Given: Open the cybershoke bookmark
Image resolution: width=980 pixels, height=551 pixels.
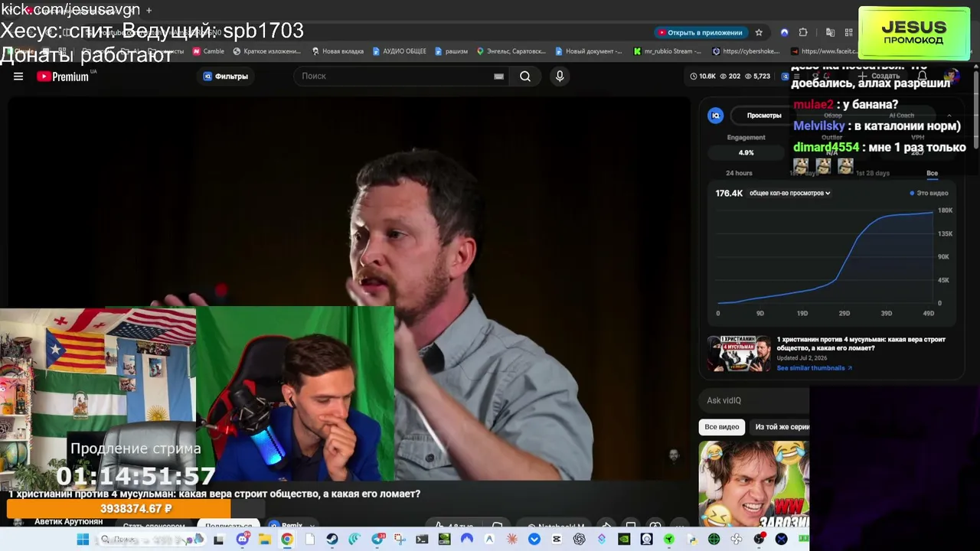Looking at the screenshot, I should point(746,51).
